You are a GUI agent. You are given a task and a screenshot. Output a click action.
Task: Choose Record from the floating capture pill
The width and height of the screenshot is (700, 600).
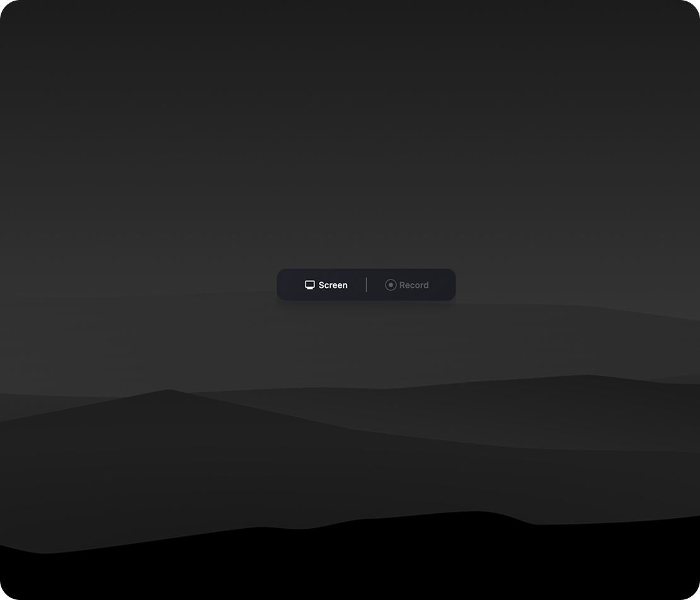(x=407, y=285)
